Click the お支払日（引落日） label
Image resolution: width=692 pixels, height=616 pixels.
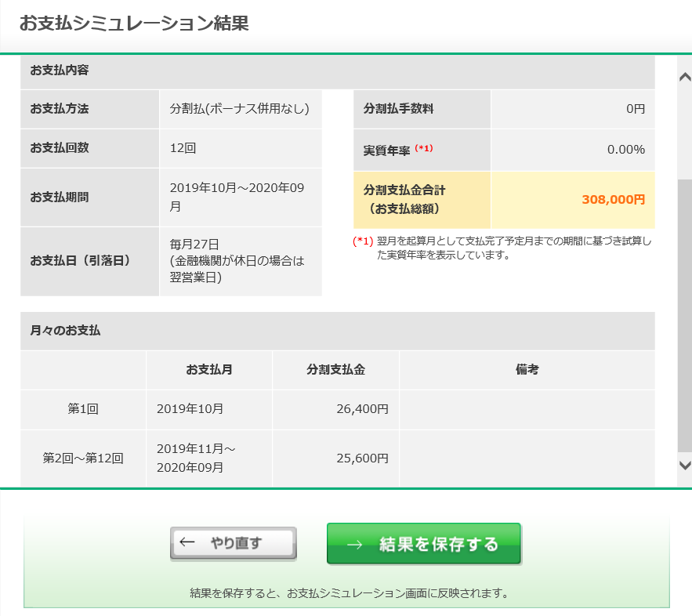[x=80, y=261]
